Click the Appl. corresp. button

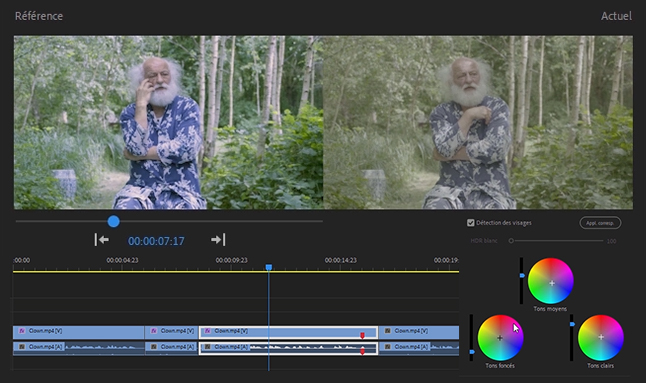tap(600, 223)
